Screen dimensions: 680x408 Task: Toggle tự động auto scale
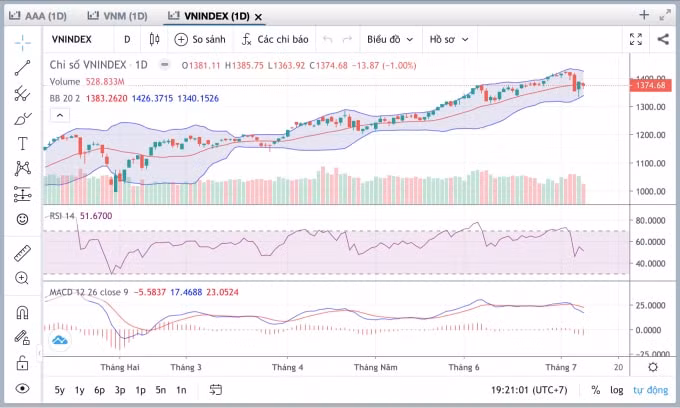(x=651, y=390)
